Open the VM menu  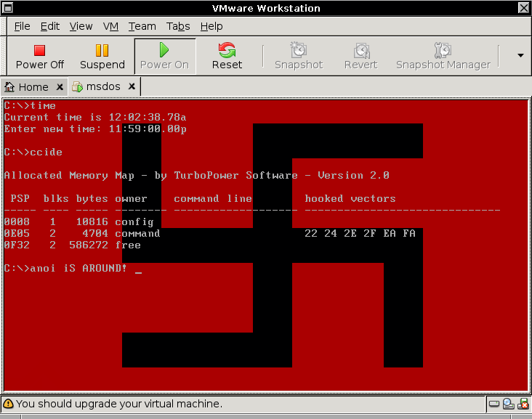[110, 26]
